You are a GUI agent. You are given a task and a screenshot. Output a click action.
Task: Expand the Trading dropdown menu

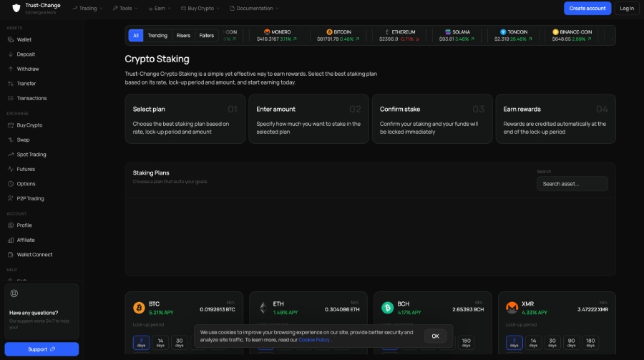(x=87, y=8)
